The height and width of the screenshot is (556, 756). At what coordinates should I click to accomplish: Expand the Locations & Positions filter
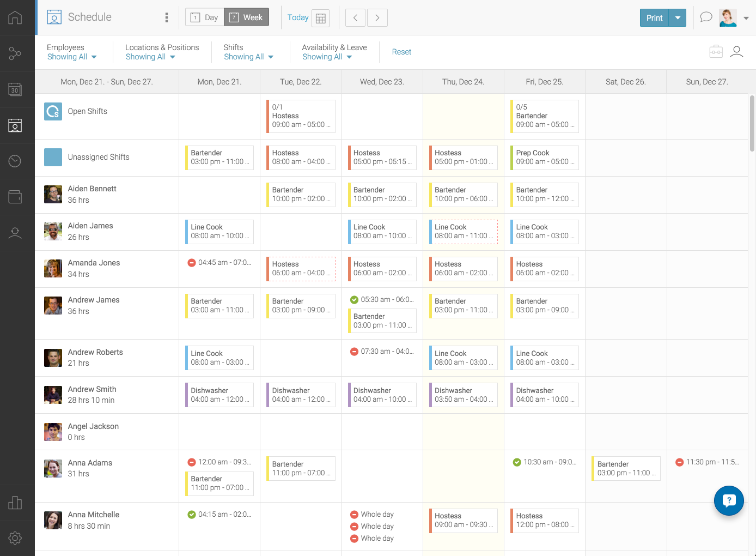(x=150, y=57)
